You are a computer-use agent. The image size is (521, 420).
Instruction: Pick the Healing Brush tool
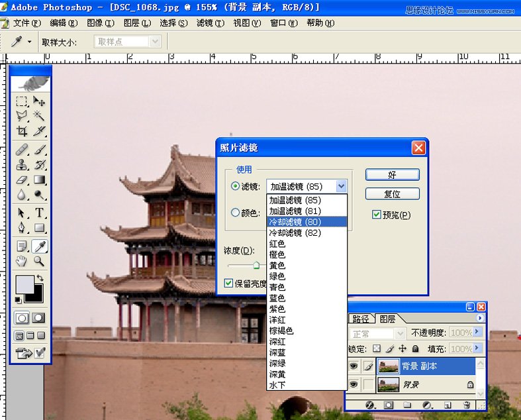pyautogui.click(x=22, y=150)
